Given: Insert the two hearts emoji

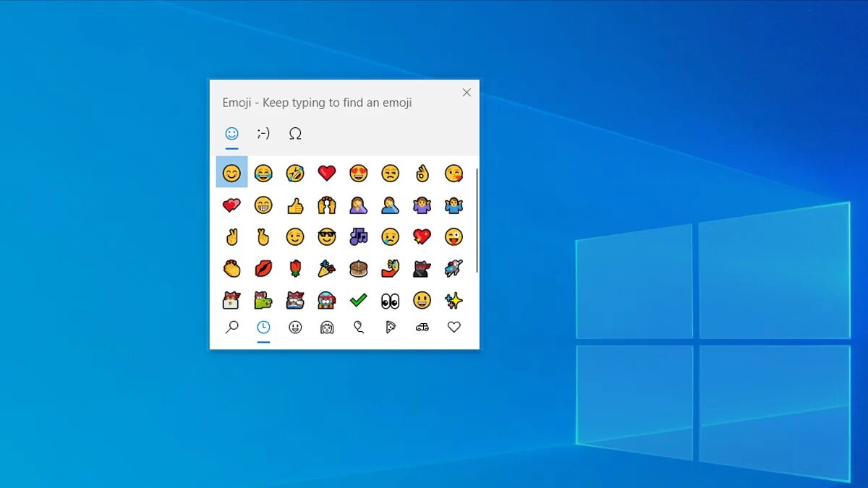Looking at the screenshot, I should coord(231,205).
